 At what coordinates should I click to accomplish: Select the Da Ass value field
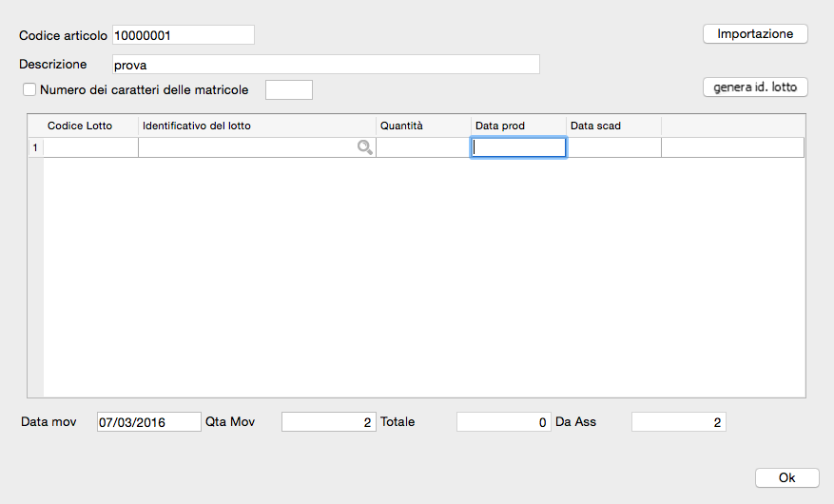(678, 422)
